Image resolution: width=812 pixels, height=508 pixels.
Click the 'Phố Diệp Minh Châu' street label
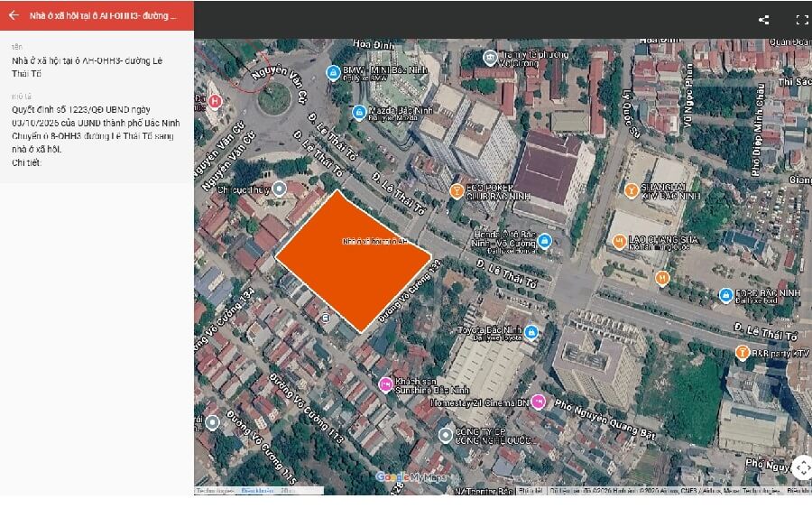pos(758,129)
